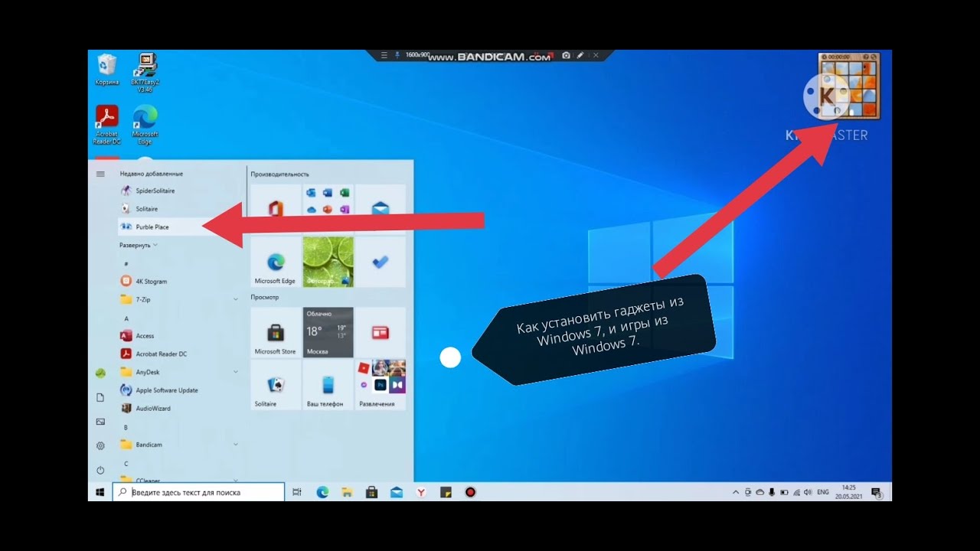Expand the Развернуть recently added list

[139, 245]
